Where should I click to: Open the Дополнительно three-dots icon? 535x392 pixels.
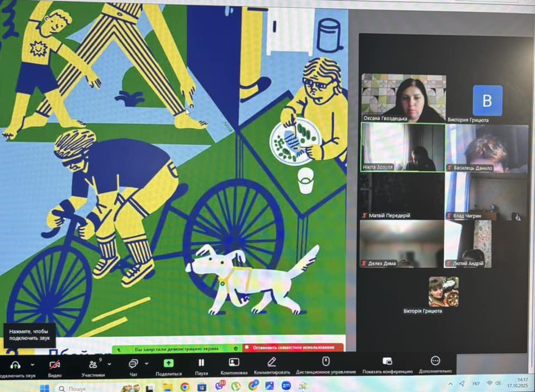(435, 361)
